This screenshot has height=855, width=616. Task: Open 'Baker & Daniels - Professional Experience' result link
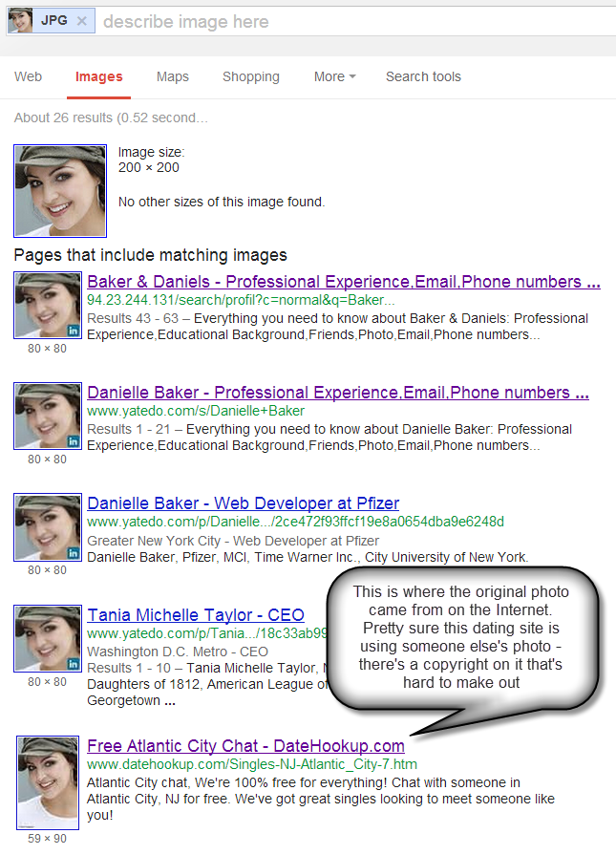[x=344, y=282]
